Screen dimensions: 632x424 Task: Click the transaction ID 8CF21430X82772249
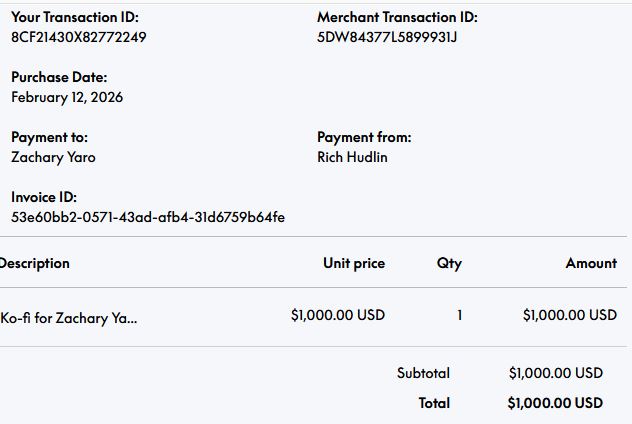pyautogui.click(x=79, y=37)
